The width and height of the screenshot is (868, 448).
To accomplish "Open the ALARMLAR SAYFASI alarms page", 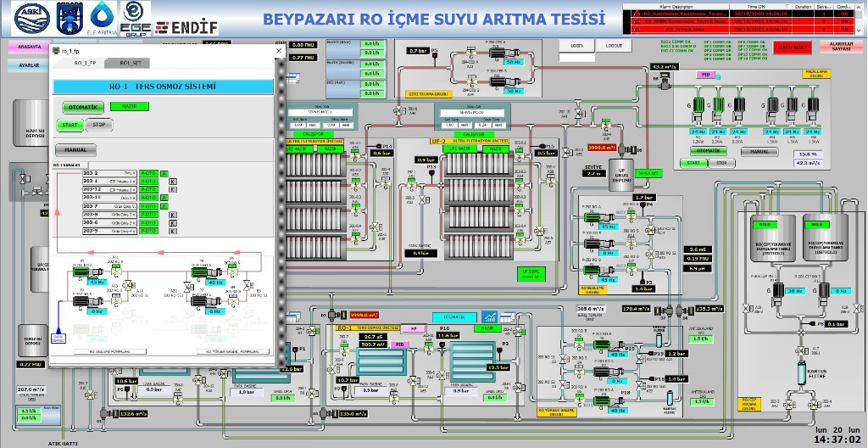I will [x=842, y=47].
